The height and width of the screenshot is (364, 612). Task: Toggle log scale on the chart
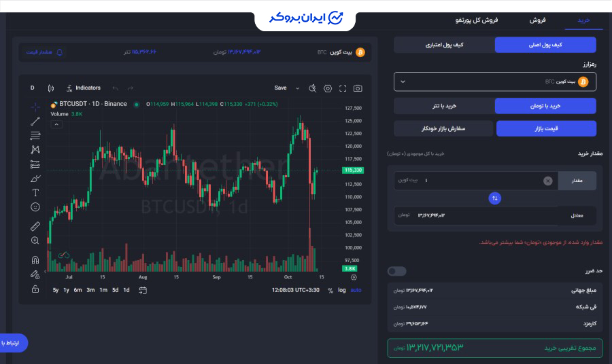pyautogui.click(x=341, y=290)
